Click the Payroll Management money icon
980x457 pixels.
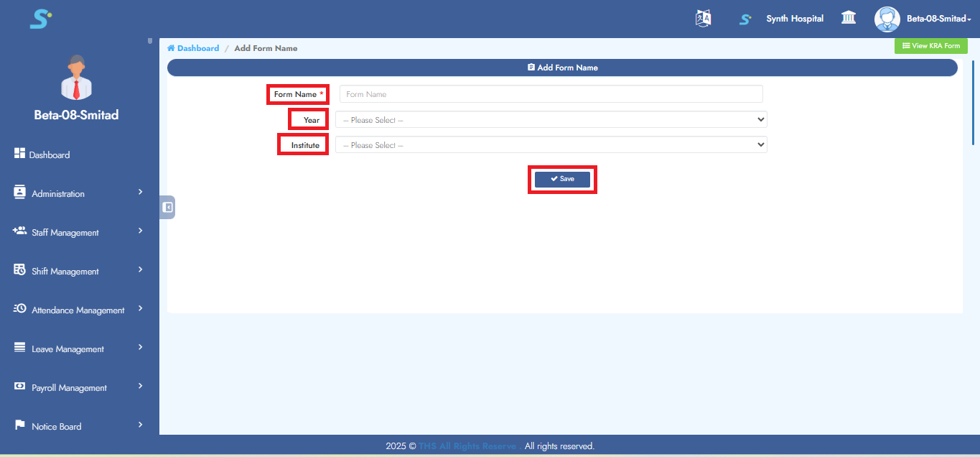(x=20, y=387)
